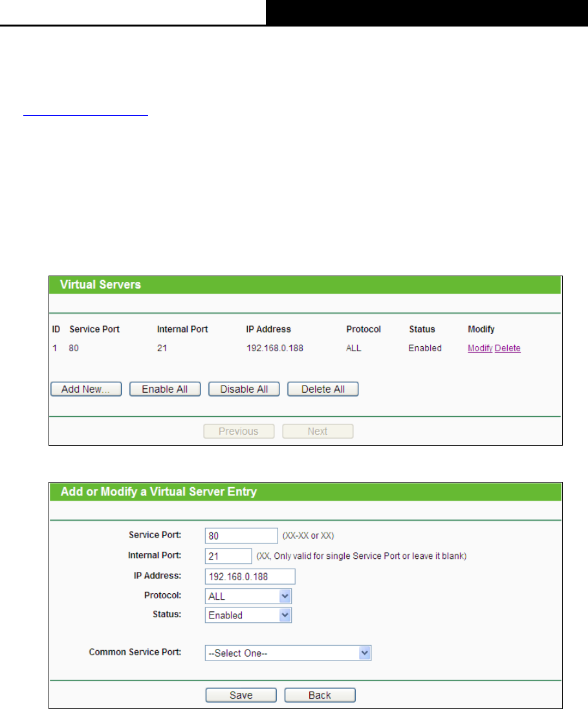Click IP address 192.168.0.188 in table
Image resolution: width=588 pixels, height=709 pixels.
click(x=274, y=348)
